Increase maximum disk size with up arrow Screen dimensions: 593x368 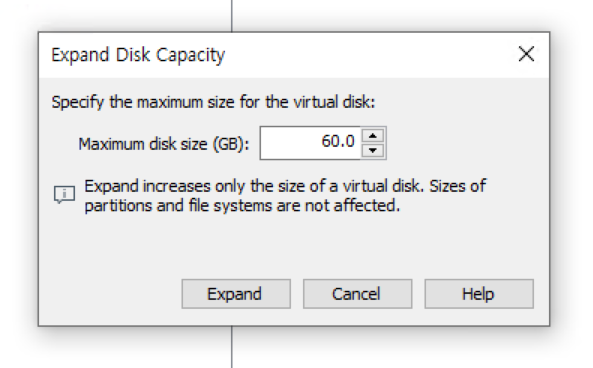[373, 136]
